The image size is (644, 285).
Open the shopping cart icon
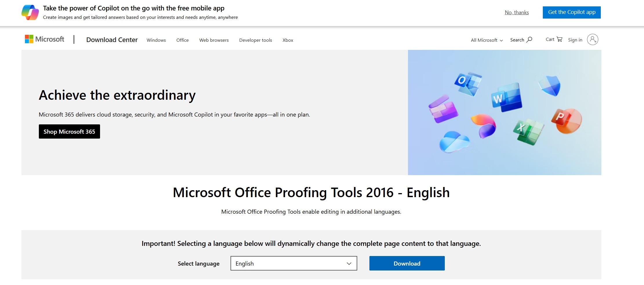560,39
